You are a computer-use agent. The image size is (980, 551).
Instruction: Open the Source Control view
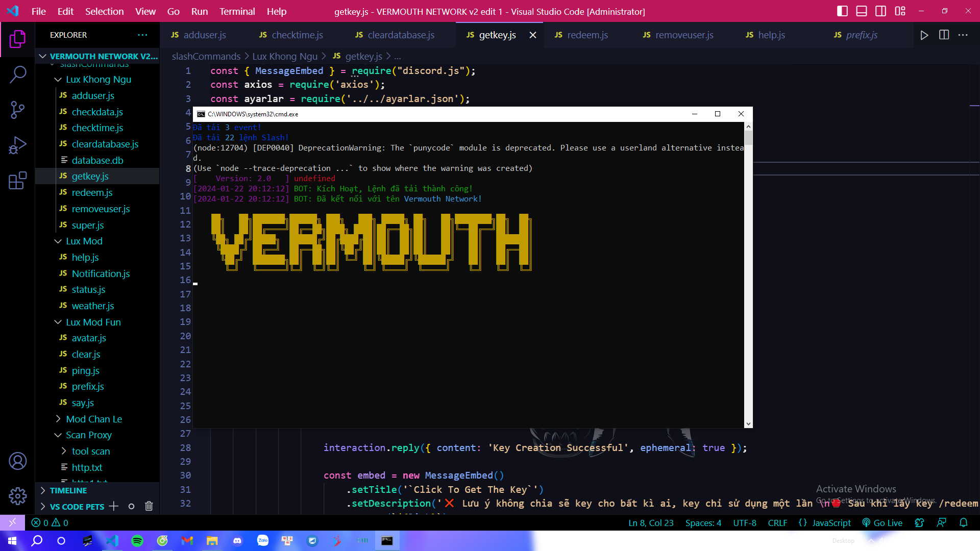[x=18, y=110]
